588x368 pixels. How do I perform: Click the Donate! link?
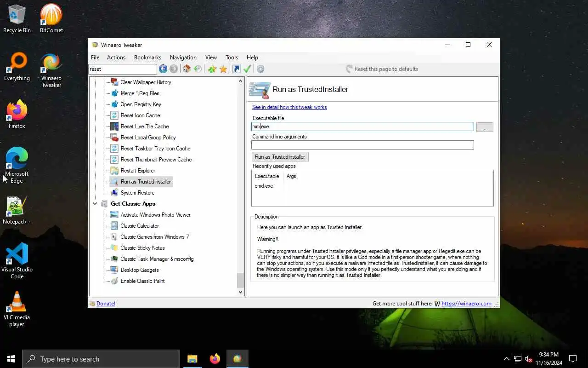click(106, 304)
